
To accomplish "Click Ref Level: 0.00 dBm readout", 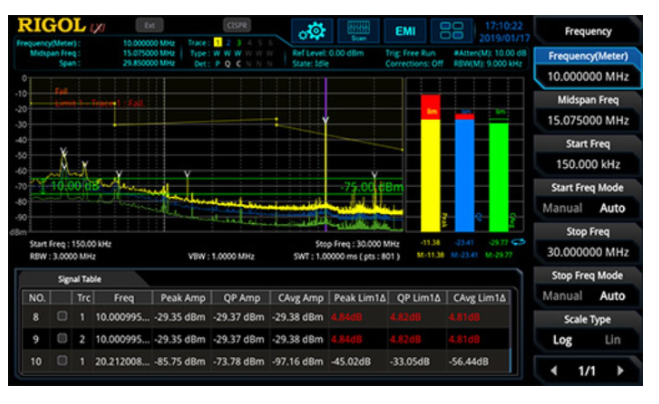I will [x=328, y=53].
